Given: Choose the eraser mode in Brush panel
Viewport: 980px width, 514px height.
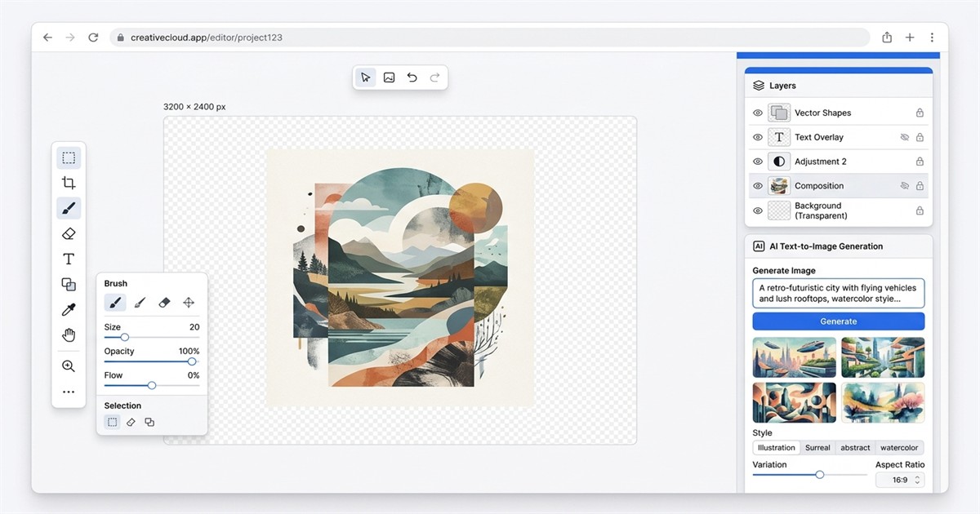Looking at the screenshot, I should (x=164, y=303).
